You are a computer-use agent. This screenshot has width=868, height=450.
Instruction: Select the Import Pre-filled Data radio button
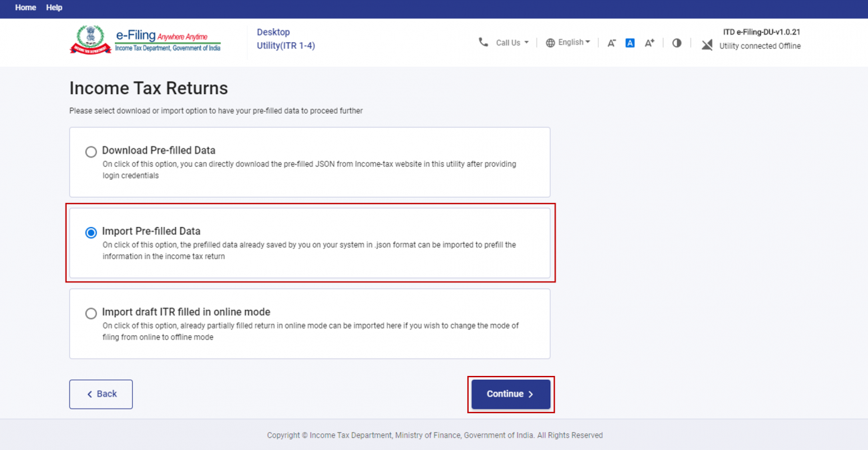(x=91, y=232)
